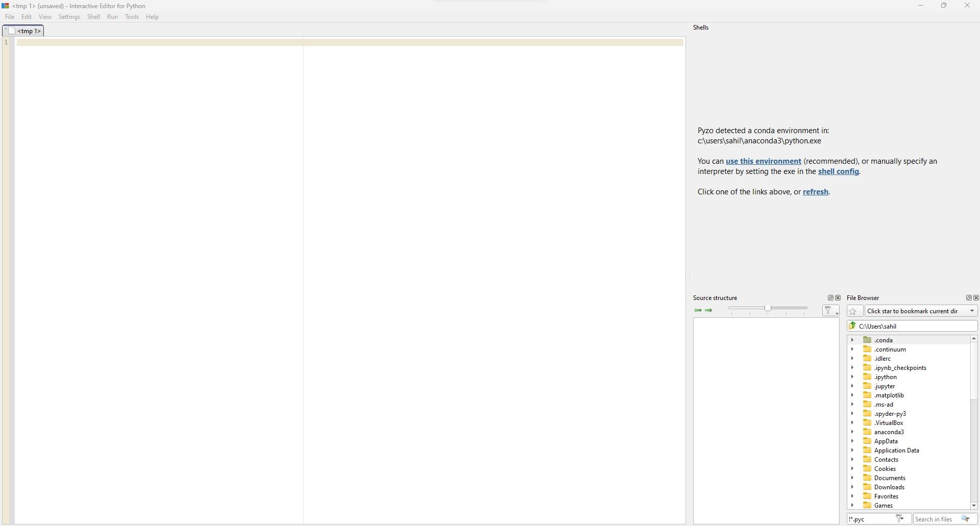Click the Pyzo application icon in title bar

point(6,6)
